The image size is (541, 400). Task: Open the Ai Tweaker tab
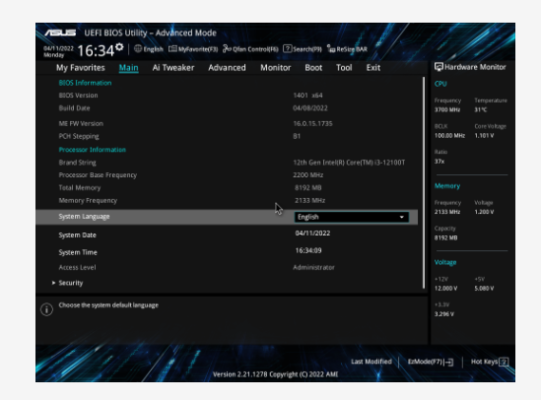click(x=173, y=68)
